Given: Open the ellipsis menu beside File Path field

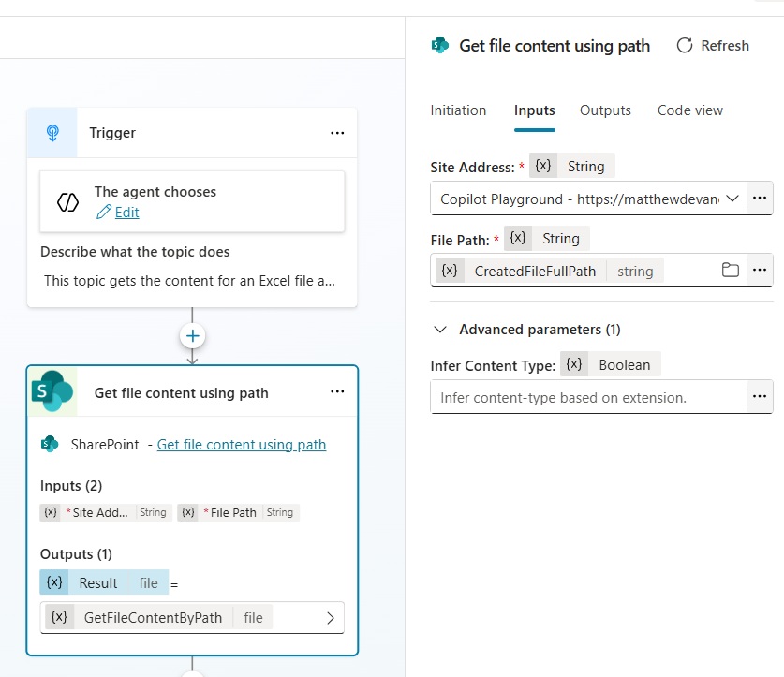Looking at the screenshot, I should tap(760, 271).
